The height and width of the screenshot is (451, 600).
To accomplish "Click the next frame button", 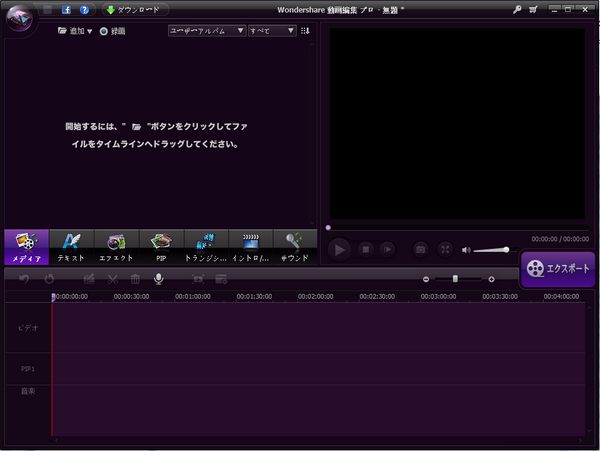I will coord(388,249).
